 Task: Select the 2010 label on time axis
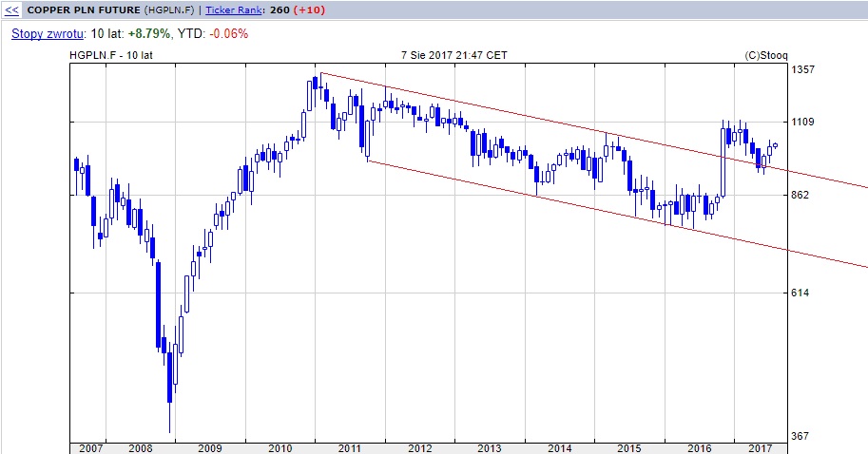[280, 447]
